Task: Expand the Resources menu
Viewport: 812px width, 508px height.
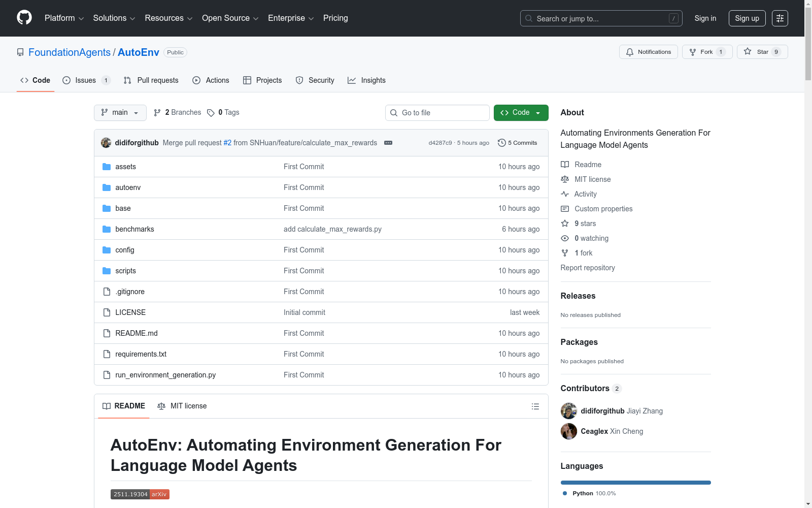Action: 169,18
